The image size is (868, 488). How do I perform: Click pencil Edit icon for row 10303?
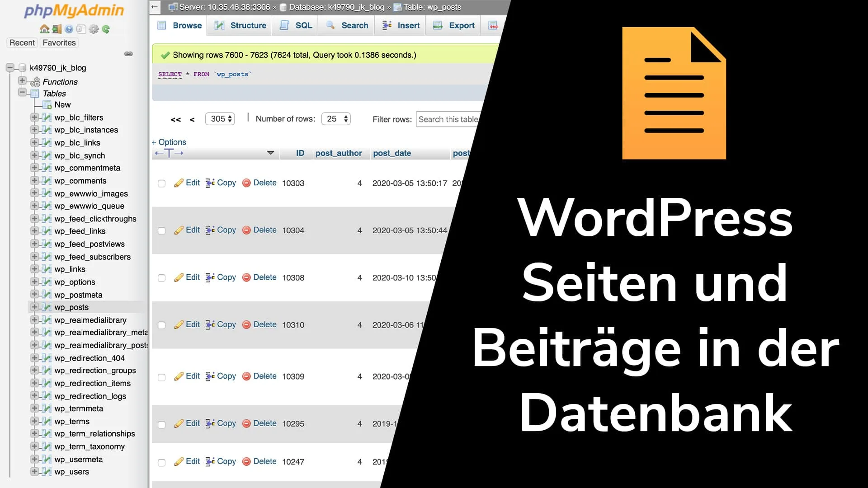tap(179, 183)
